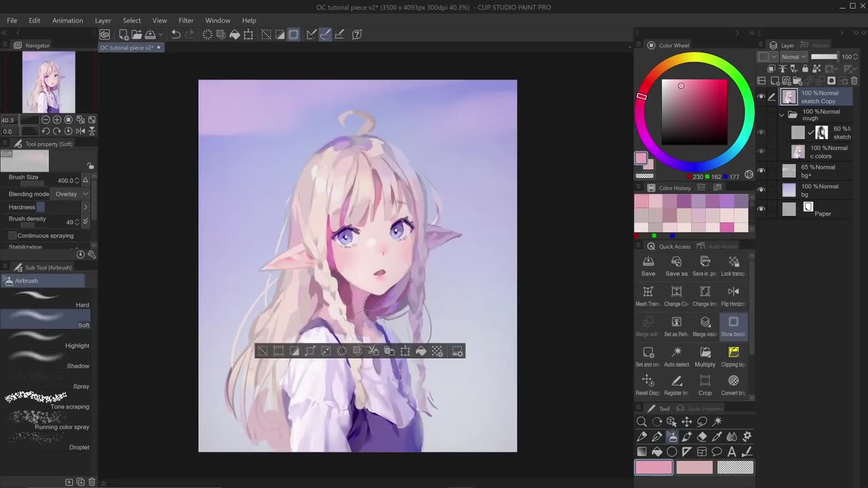Select the Lasso selection tool

702,422
